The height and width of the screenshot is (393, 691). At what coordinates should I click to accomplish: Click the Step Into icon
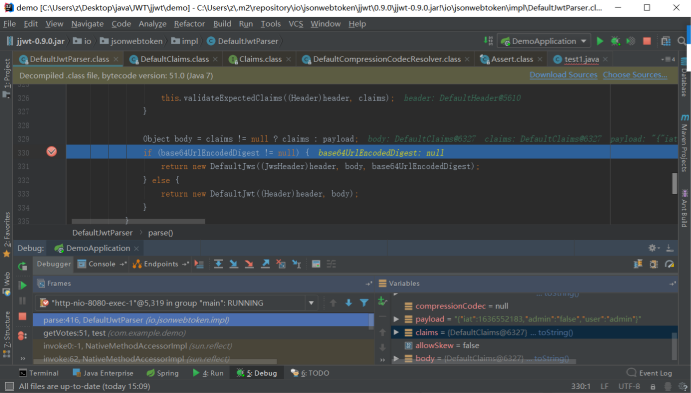[x=234, y=264]
